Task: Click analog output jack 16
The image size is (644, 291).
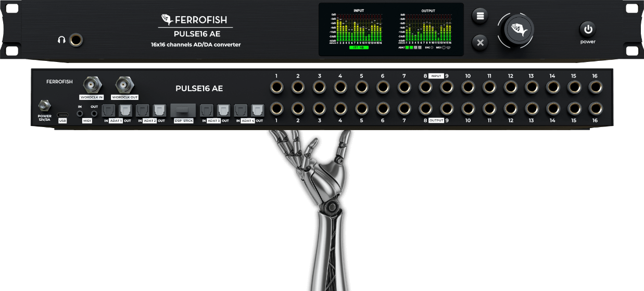Action: (x=595, y=108)
